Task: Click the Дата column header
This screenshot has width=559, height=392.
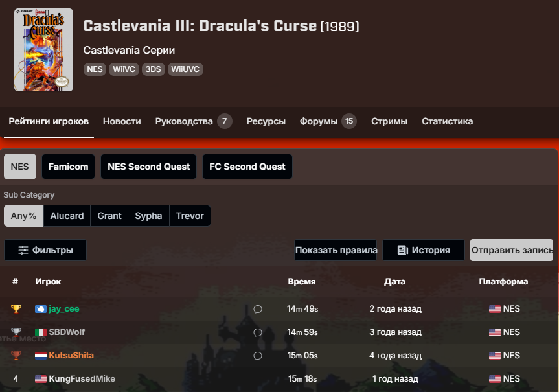Action: pyautogui.click(x=394, y=282)
